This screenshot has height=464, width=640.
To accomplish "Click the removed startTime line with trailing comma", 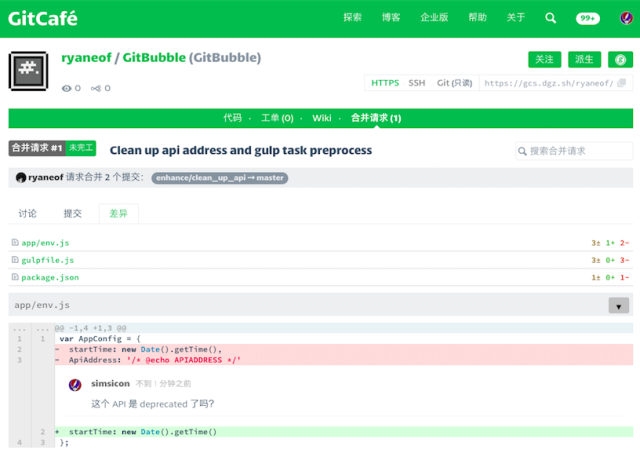I will pyautogui.click(x=344, y=349).
